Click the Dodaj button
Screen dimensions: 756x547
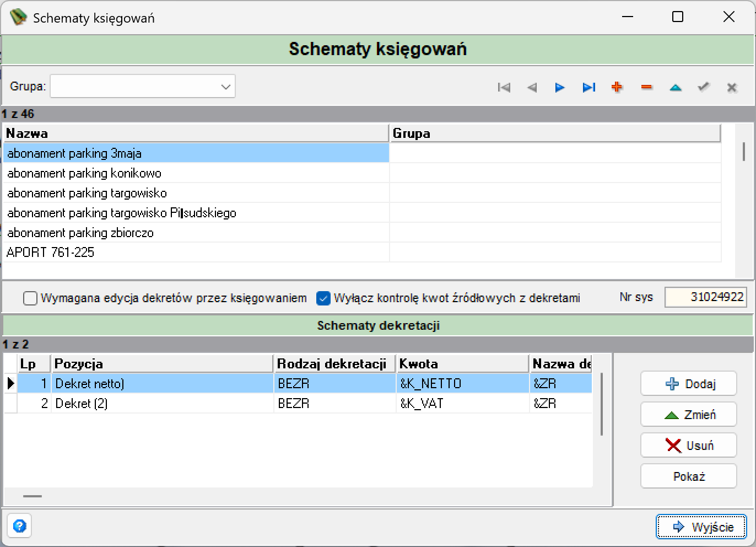point(689,384)
